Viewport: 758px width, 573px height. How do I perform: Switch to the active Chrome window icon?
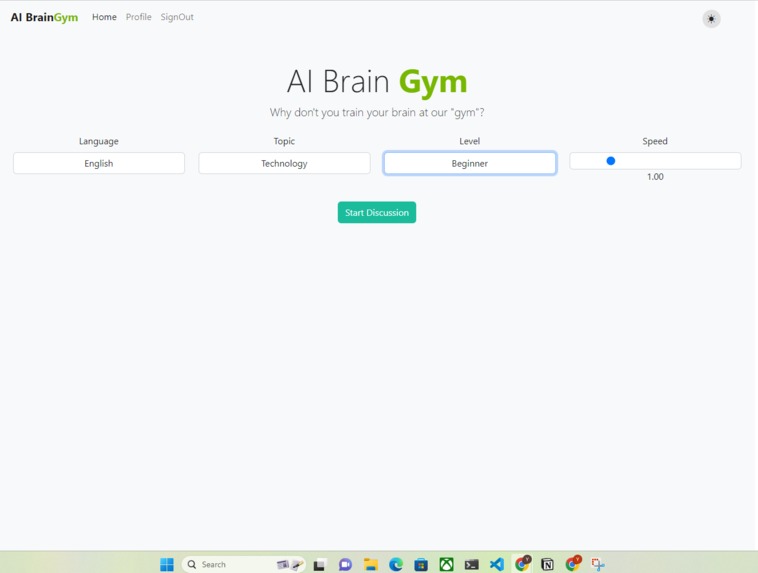pos(523,563)
